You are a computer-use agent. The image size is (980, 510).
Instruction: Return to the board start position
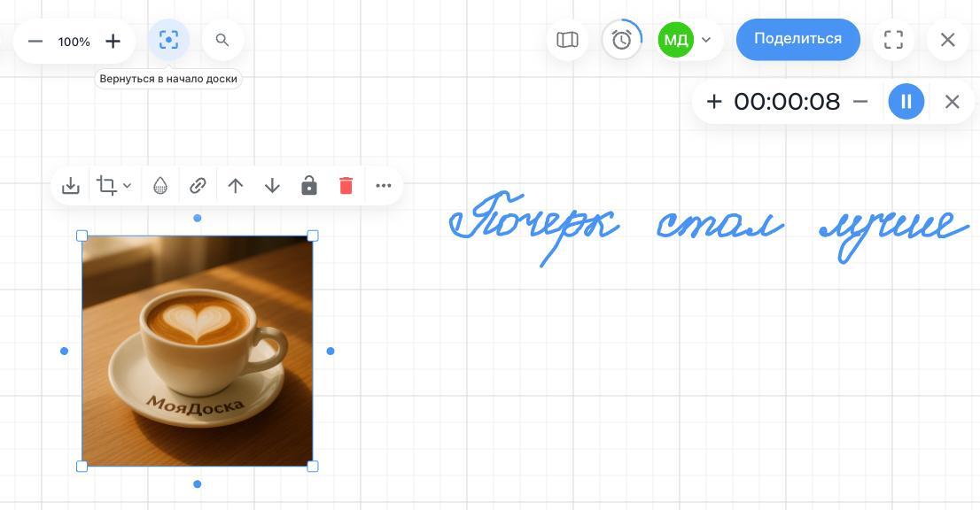pyautogui.click(x=168, y=40)
